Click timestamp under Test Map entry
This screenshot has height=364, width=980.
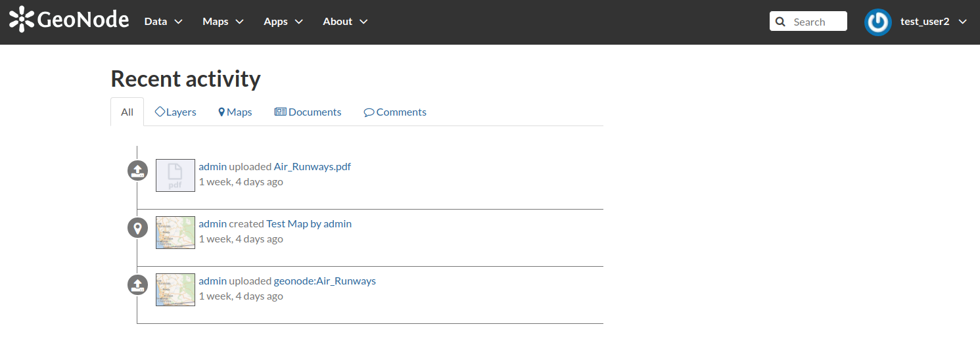point(241,239)
